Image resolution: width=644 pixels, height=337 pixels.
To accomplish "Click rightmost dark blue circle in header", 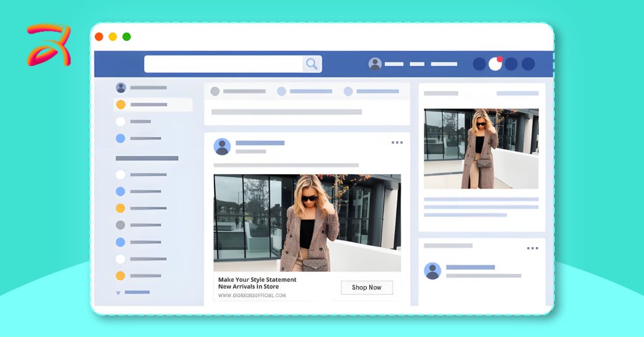I will click(x=528, y=64).
